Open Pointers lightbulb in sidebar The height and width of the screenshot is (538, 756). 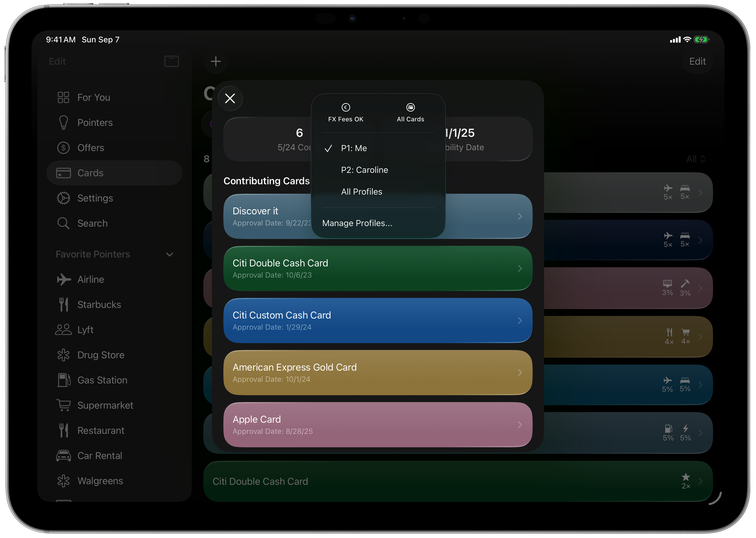(95, 122)
